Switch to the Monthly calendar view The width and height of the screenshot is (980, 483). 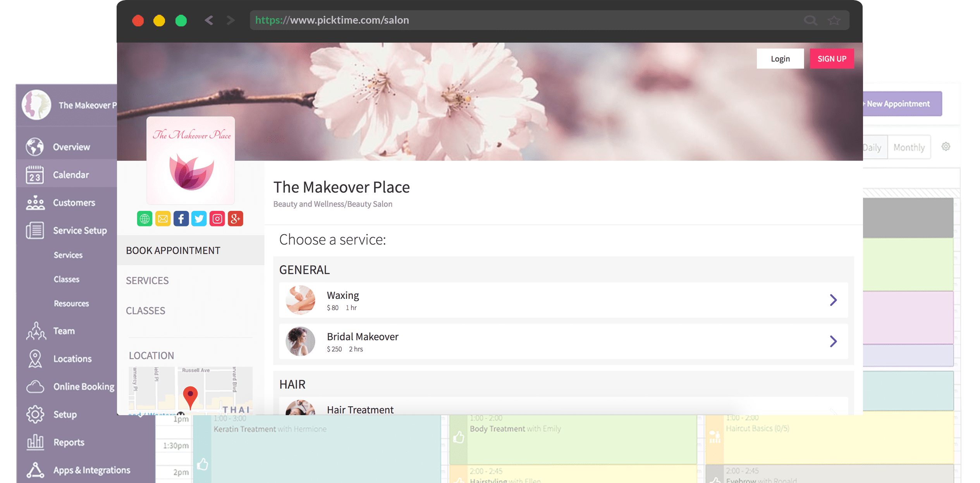[909, 147]
